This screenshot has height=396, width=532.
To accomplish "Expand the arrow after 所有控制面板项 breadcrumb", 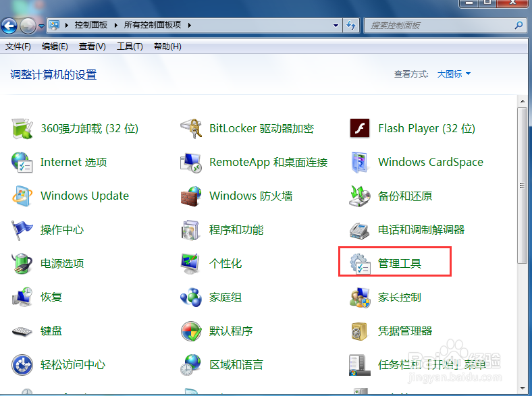I will click(189, 25).
